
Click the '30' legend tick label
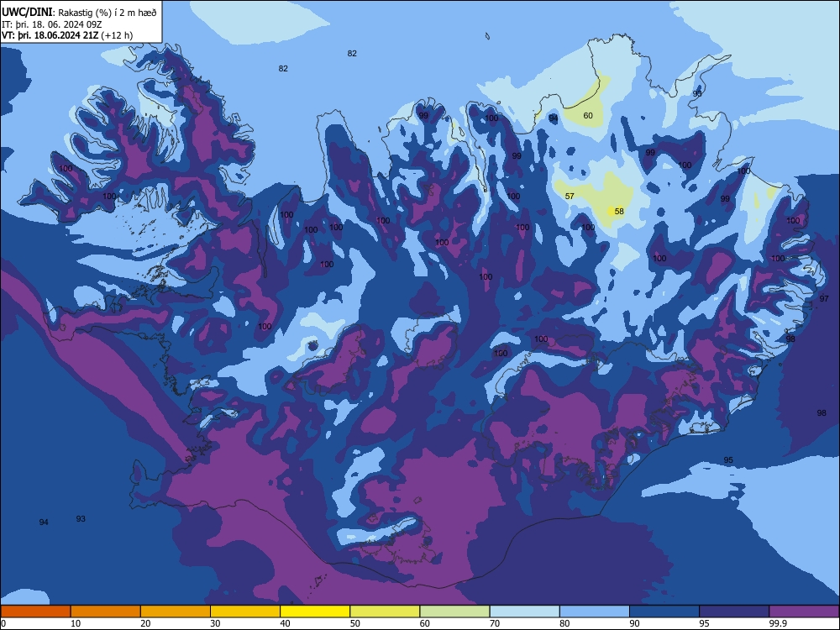coord(215,623)
